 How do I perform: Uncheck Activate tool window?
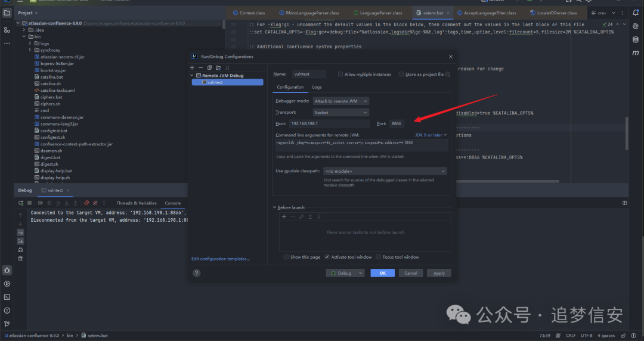pyautogui.click(x=327, y=257)
